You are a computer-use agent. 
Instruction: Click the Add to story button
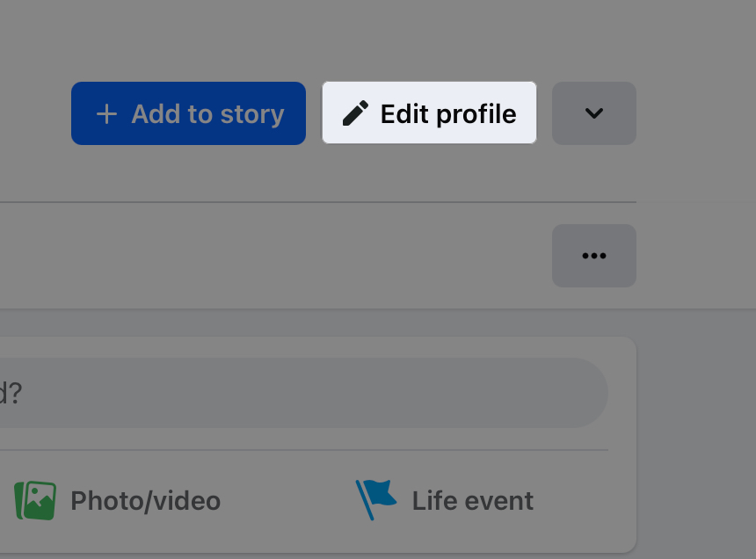[187, 113]
